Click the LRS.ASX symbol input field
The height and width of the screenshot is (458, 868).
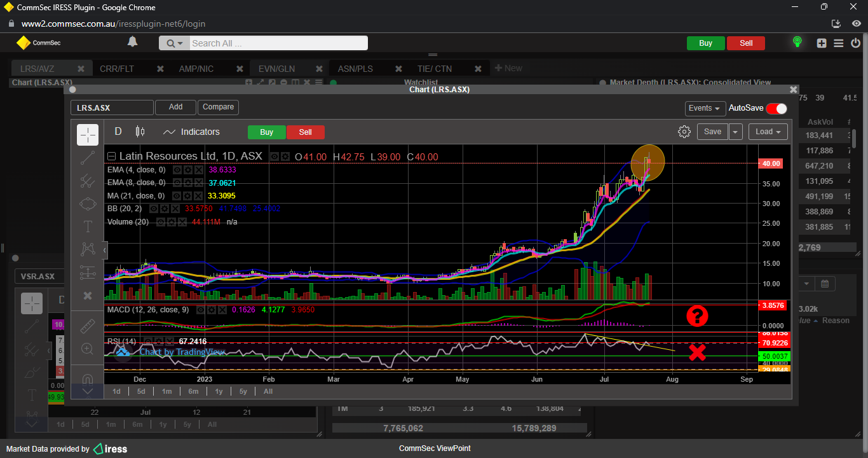click(x=112, y=108)
